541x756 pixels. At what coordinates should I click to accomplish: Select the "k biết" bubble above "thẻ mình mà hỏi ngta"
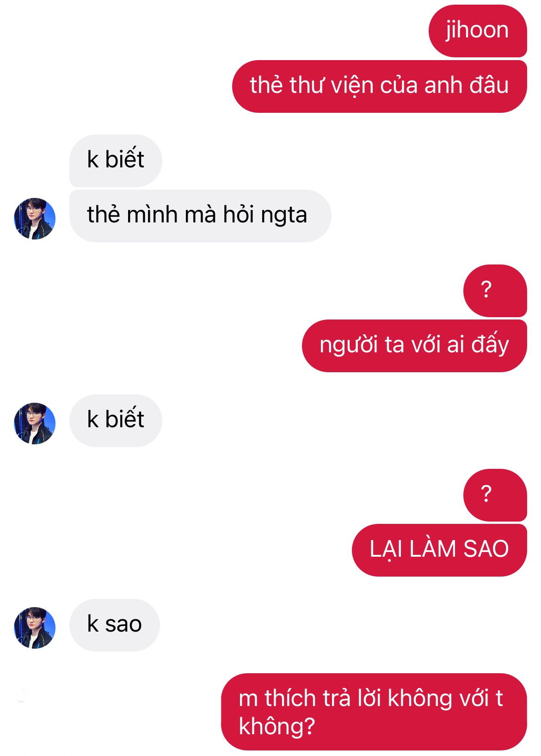pos(116,160)
